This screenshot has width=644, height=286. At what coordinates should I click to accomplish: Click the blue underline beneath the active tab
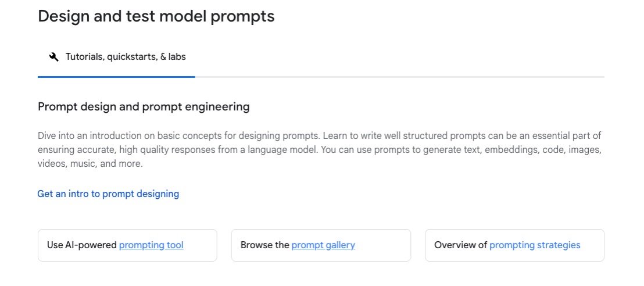pyautogui.click(x=116, y=77)
